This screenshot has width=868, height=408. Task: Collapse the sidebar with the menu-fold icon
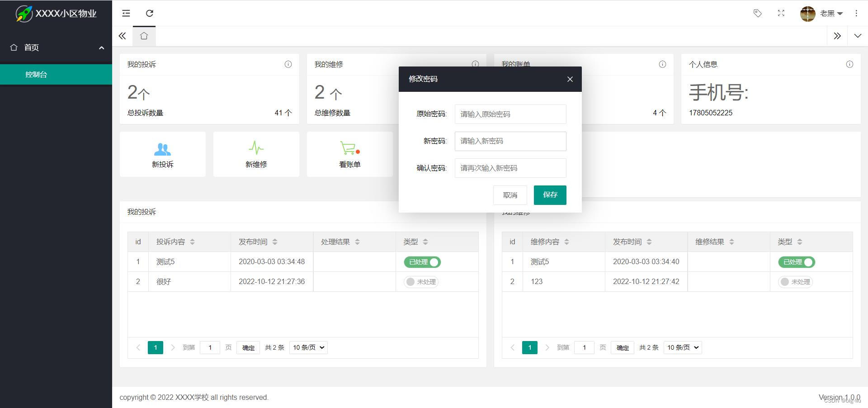tap(126, 13)
